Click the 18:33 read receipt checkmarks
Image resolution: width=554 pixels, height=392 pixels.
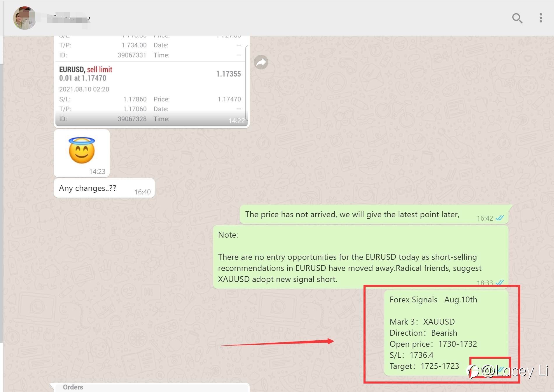[499, 283]
